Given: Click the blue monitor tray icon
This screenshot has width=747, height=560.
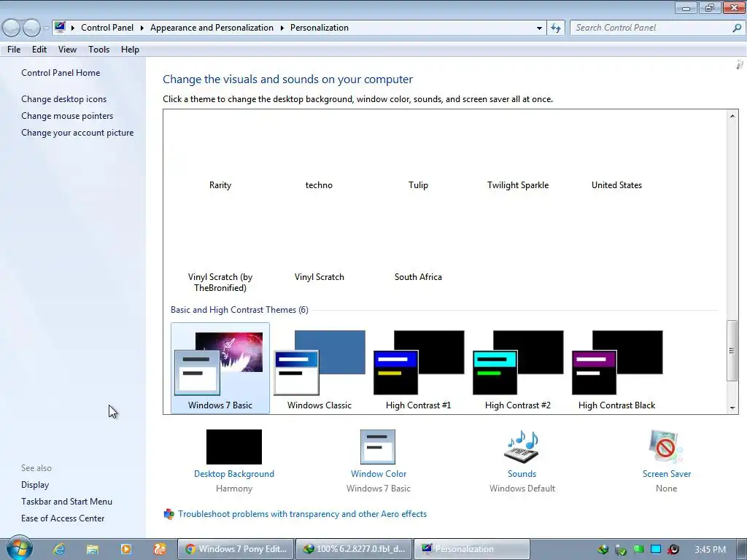Looking at the screenshot, I should tap(656, 549).
